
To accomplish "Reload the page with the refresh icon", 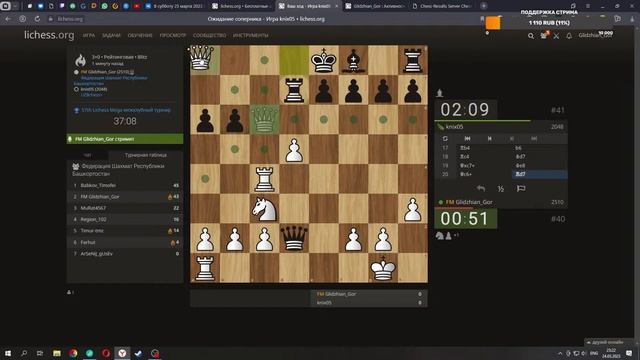I will (37, 19).
